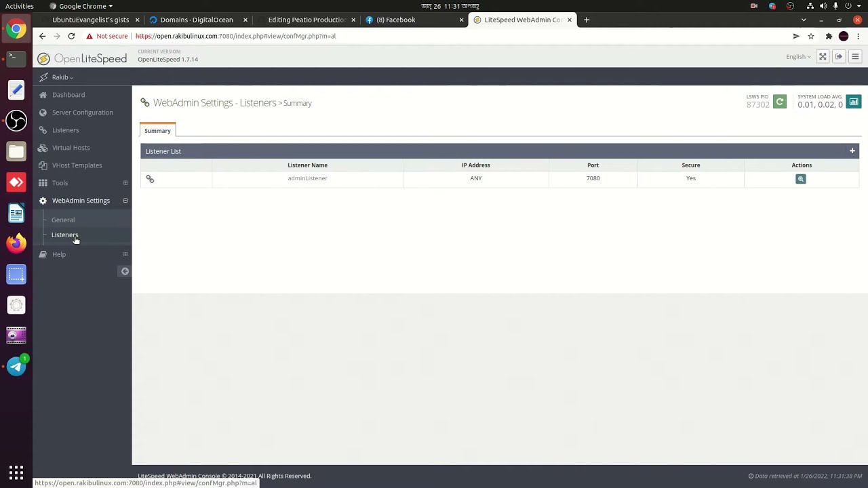
Task: Open Telegram from the dock
Action: pyautogui.click(x=16, y=367)
